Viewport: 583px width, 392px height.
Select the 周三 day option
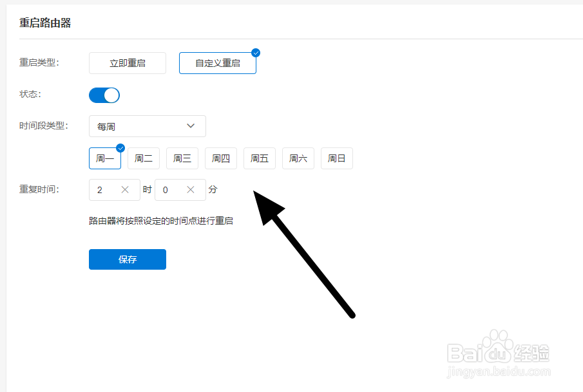(x=182, y=158)
